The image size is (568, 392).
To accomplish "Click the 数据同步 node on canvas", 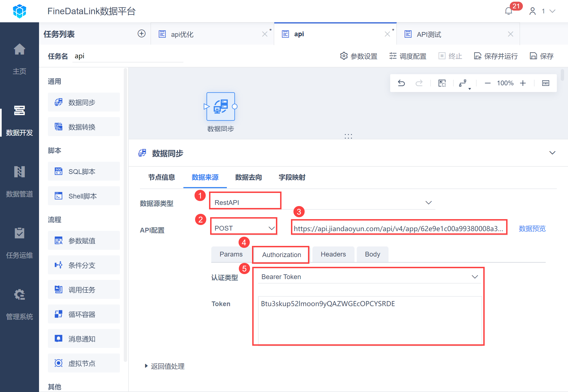I will point(220,107).
